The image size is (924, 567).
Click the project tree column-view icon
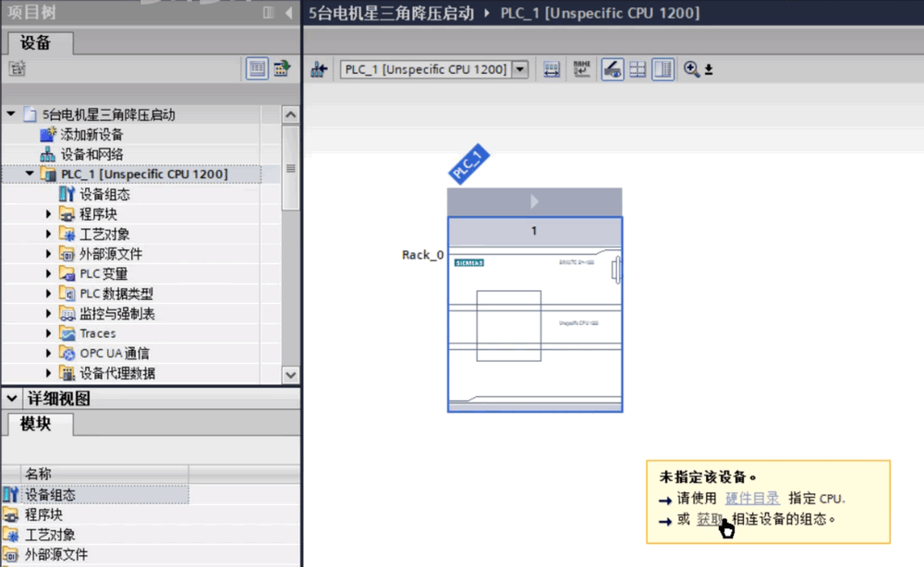(x=256, y=68)
